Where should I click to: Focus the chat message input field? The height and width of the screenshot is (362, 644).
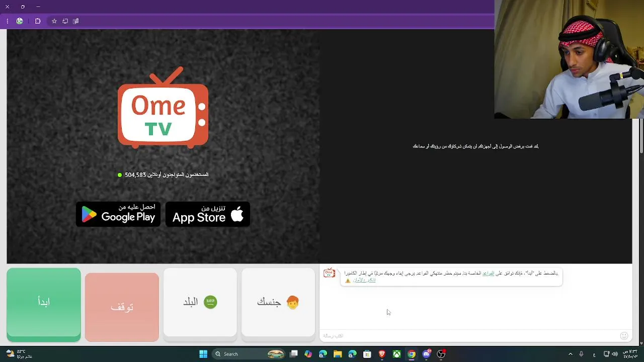click(468, 336)
